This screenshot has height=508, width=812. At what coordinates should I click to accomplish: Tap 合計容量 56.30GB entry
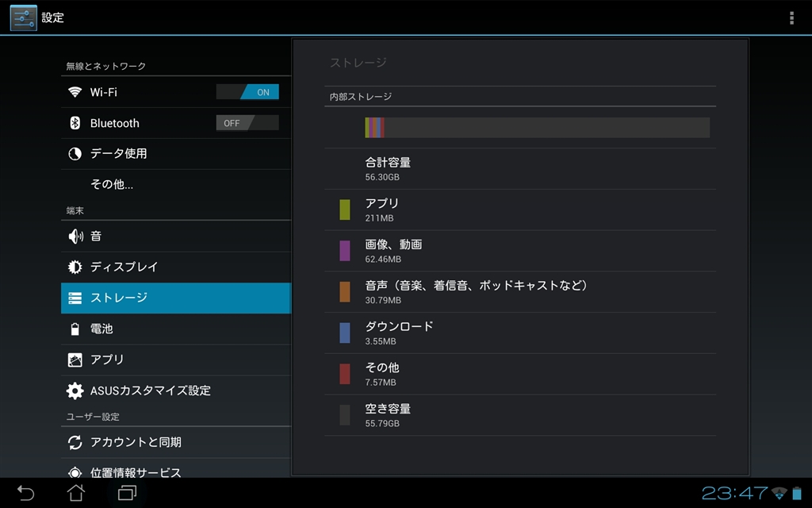[x=520, y=169]
